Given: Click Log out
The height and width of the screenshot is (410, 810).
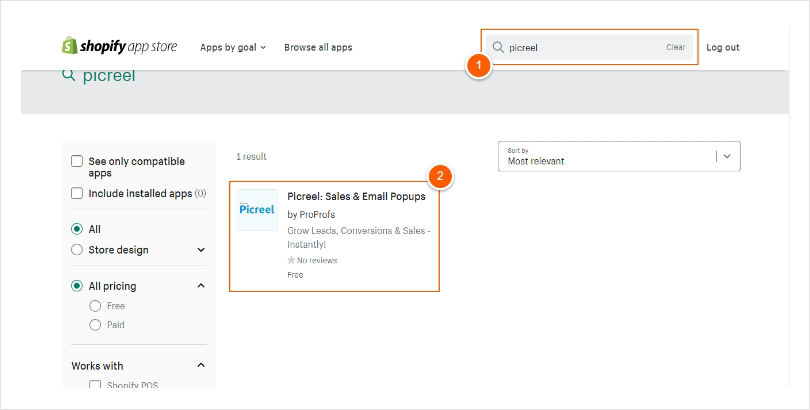Looking at the screenshot, I should (x=723, y=47).
